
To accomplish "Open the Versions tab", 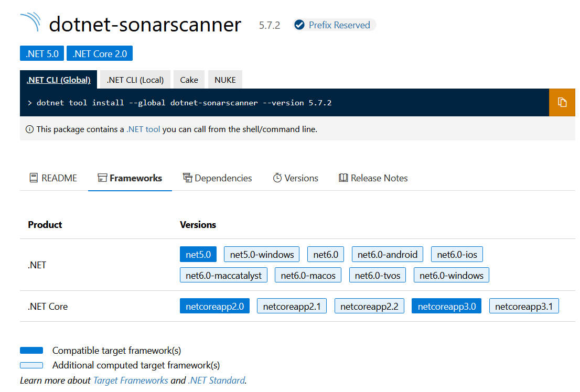I will click(x=296, y=178).
